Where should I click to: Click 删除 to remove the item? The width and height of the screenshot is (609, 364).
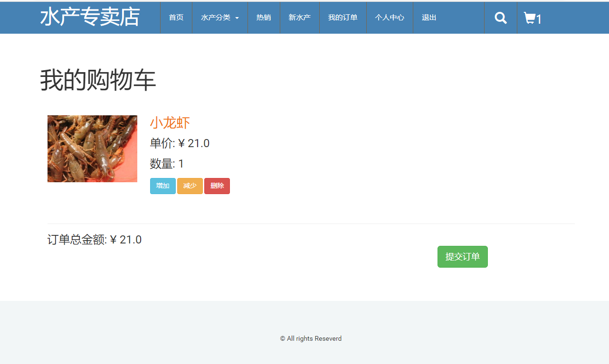(217, 186)
